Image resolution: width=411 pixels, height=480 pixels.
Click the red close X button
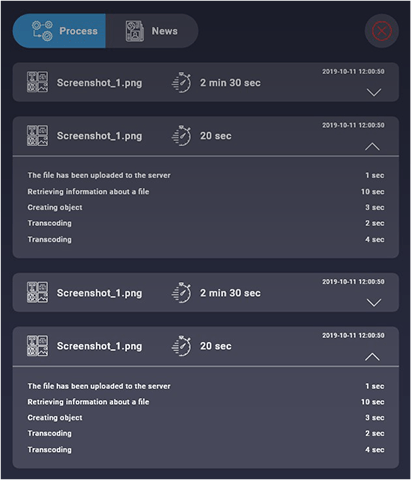point(382,31)
